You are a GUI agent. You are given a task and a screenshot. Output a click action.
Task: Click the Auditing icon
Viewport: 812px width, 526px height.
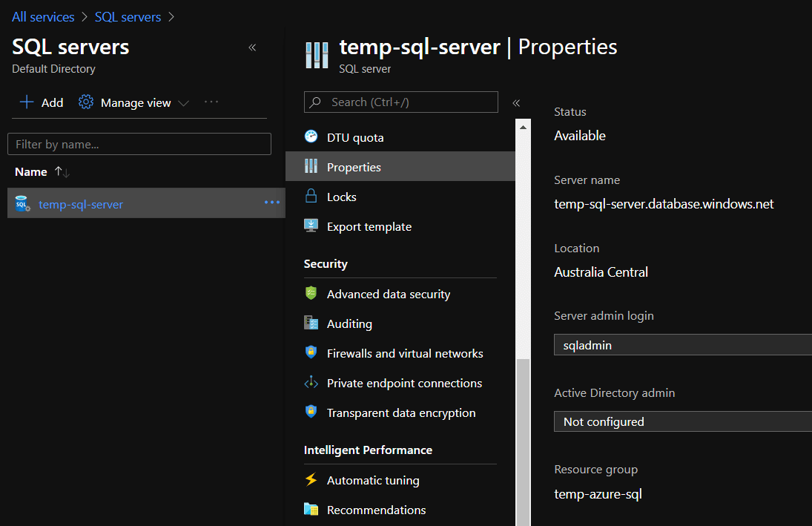(311, 323)
